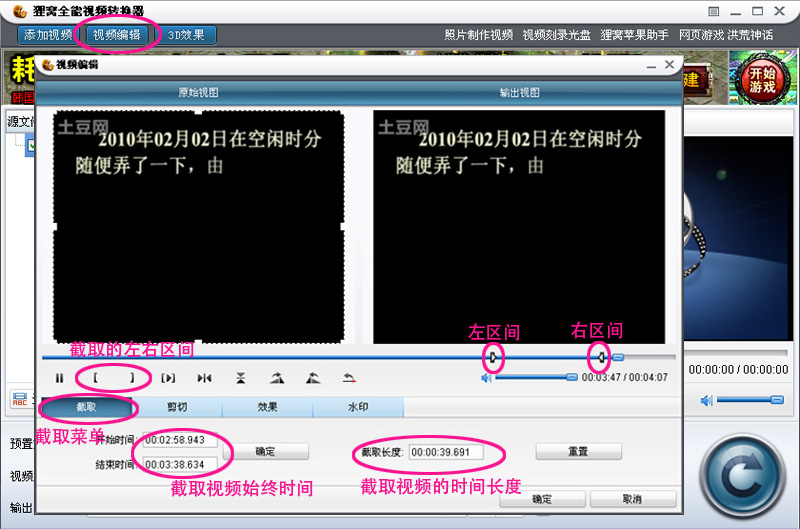Click the playback position handle on the timeline
The height and width of the screenshot is (529, 800).
pos(618,358)
